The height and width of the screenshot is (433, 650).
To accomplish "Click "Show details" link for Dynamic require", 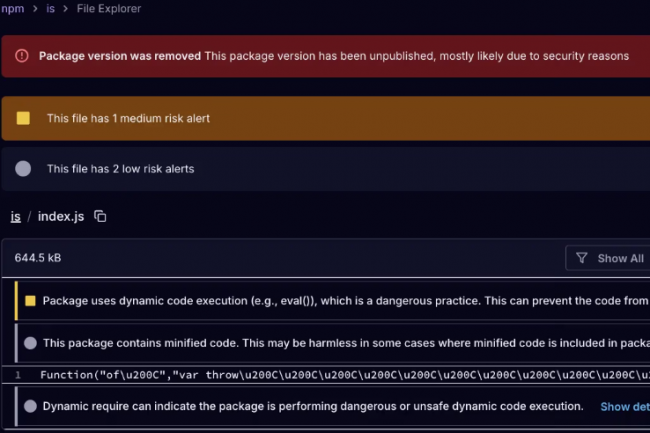I will [x=624, y=407].
